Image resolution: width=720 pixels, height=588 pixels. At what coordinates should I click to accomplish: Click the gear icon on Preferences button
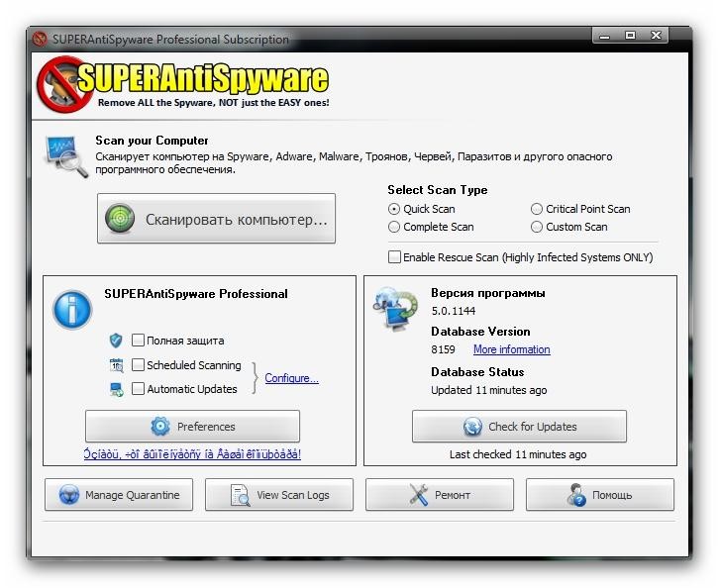[x=160, y=427]
